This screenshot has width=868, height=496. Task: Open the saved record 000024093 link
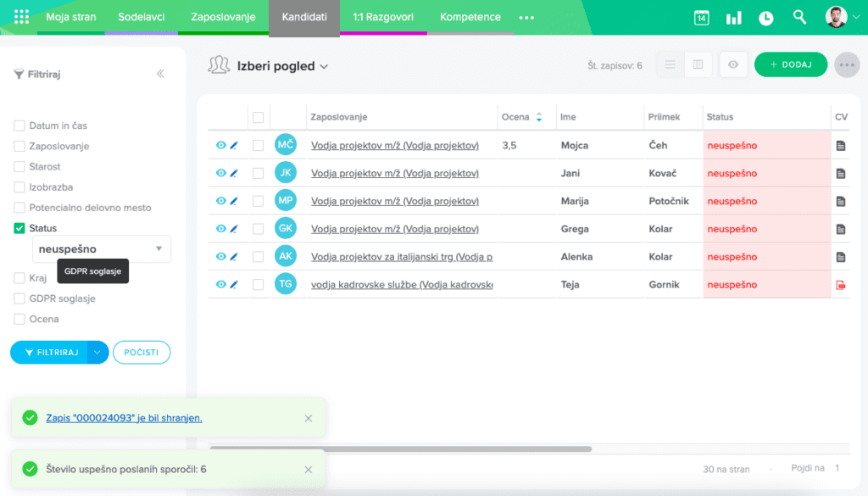click(x=124, y=418)
